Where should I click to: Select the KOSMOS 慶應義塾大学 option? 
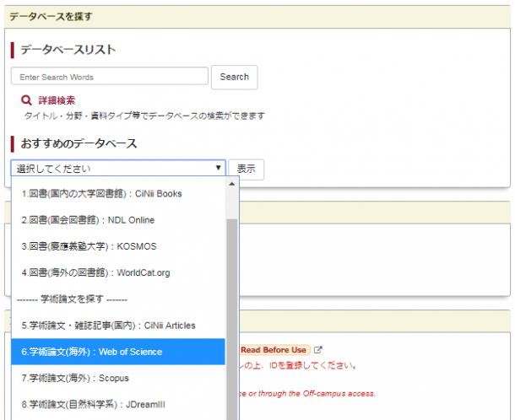(89, 246)
